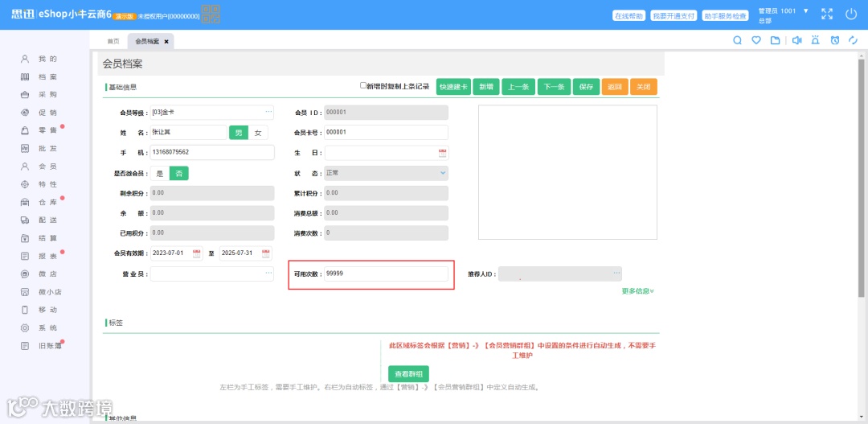
Task: Open the 状态 dropdown showing 正常
Action: tap(387, 173)
